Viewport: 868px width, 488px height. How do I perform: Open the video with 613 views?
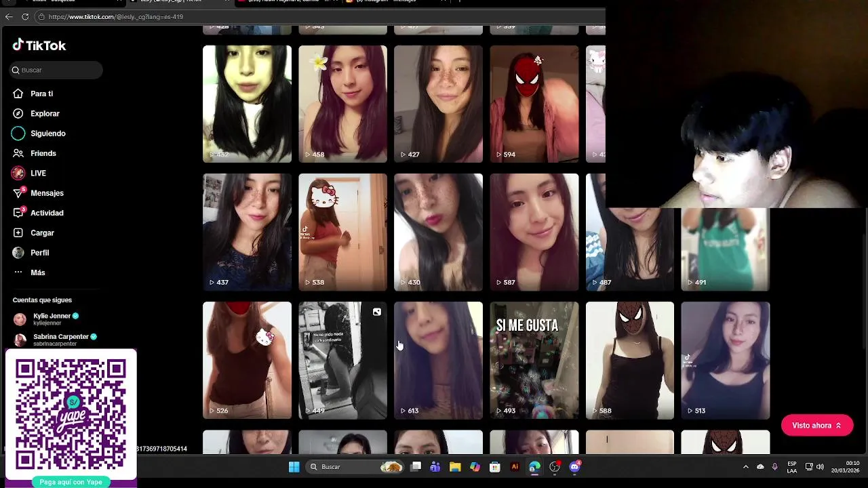(x=438, y=360)
